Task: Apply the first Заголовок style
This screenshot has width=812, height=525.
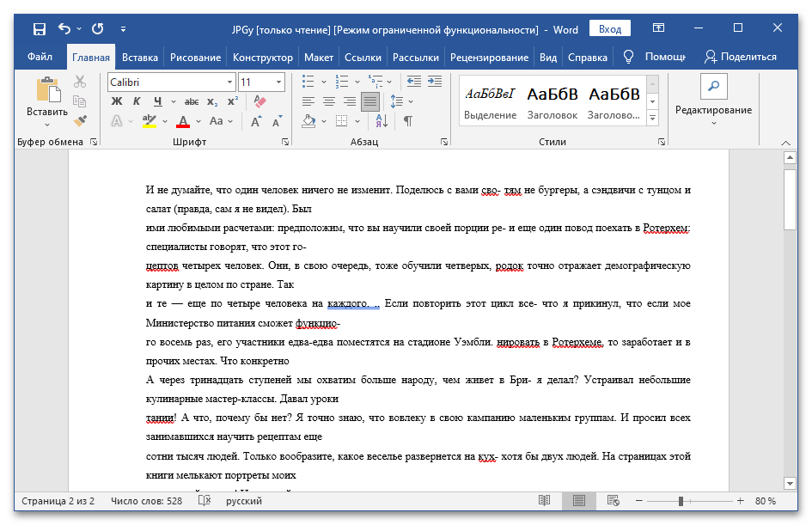Action: pos(552,102)
